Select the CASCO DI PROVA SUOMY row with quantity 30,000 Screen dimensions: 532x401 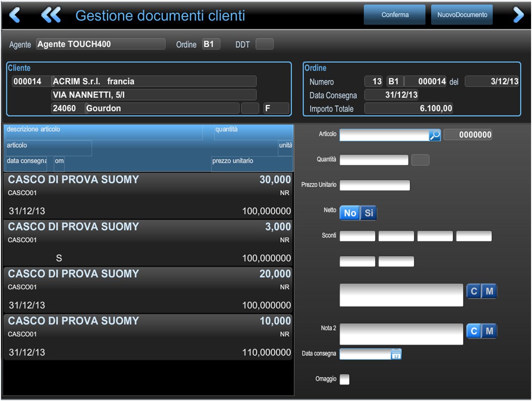148,196
